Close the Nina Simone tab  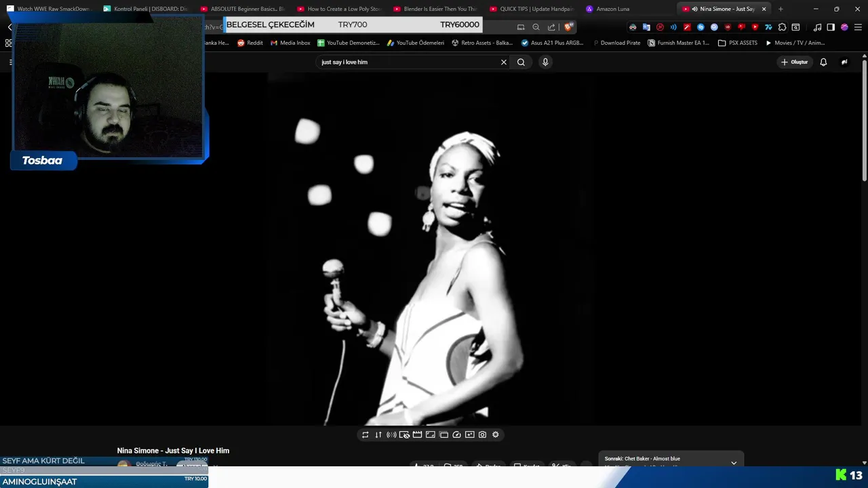coord(764,9)
